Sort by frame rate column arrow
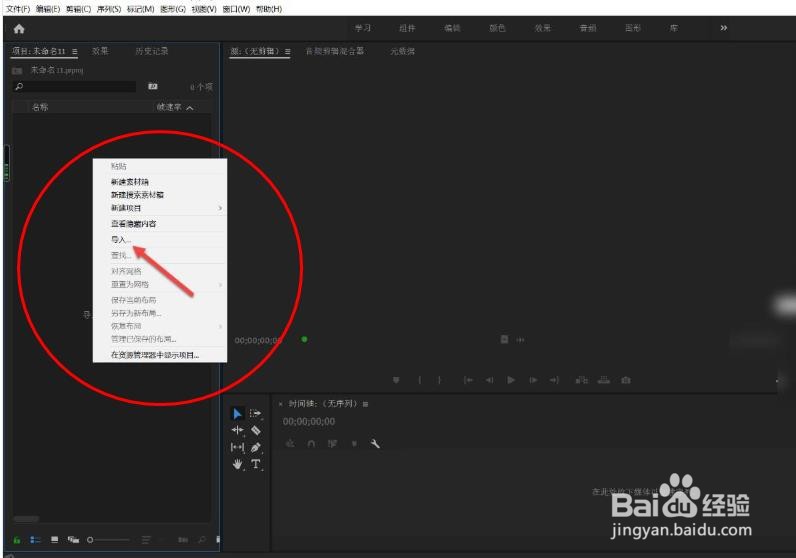Image resolution: width=796 pixels, height=558 pixels. point(190,108)
